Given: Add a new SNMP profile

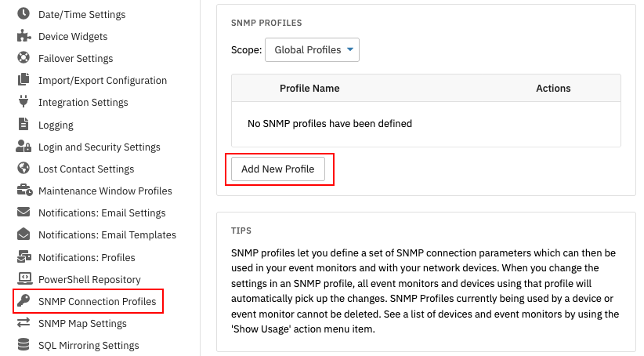Looking at the screenshot, I should pos(278,169).
